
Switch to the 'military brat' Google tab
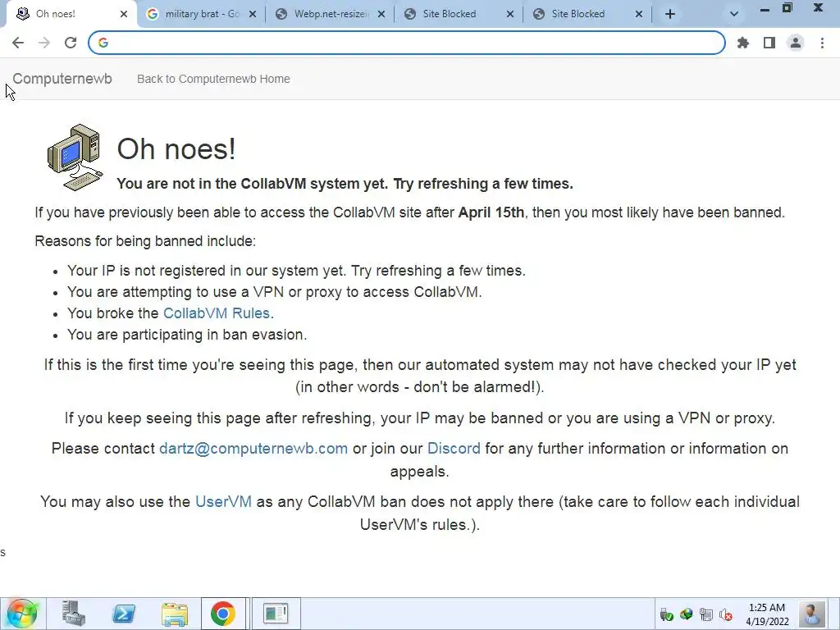(x=202, y=14)
